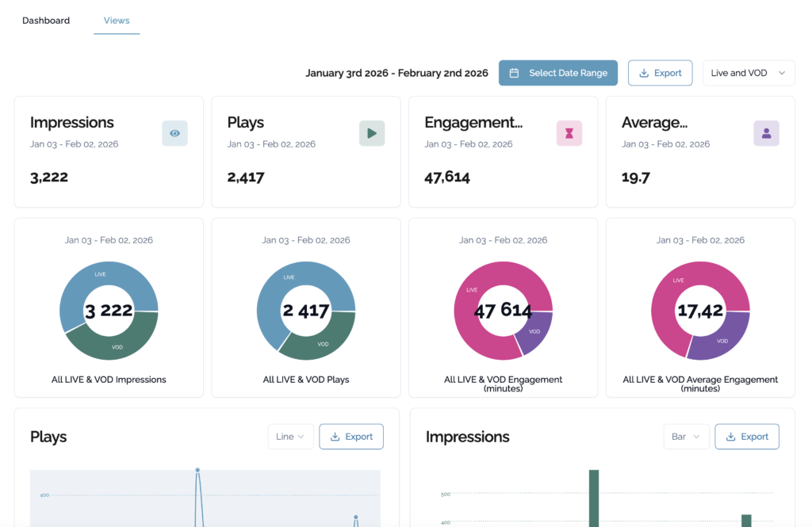812x527 pixels.
Task: Click download icon in Impressions chart Export
Action: [x=730, y=437]
